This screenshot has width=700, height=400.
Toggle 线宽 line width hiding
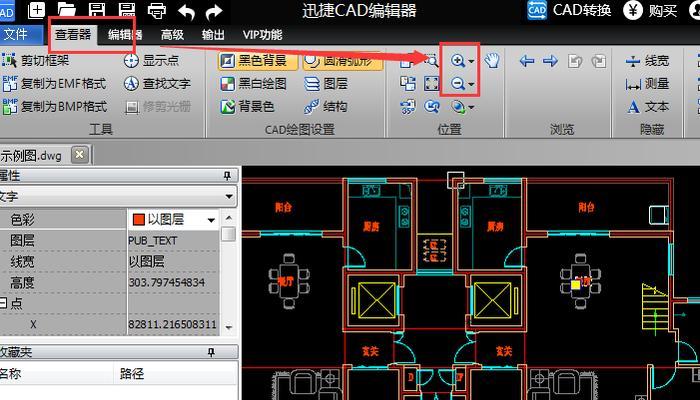pyautogui.click(x=647, y=60)
